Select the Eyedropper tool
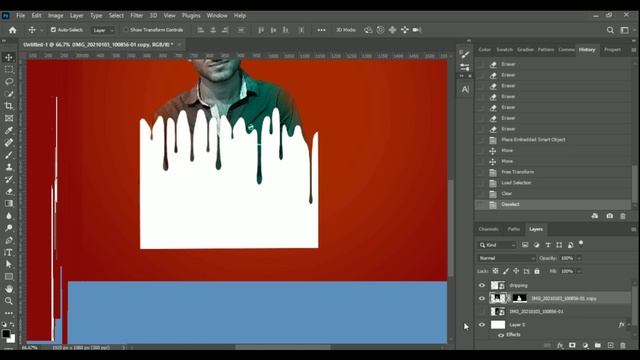The width and height of the screenshot is (640, 360). (9, 131)
